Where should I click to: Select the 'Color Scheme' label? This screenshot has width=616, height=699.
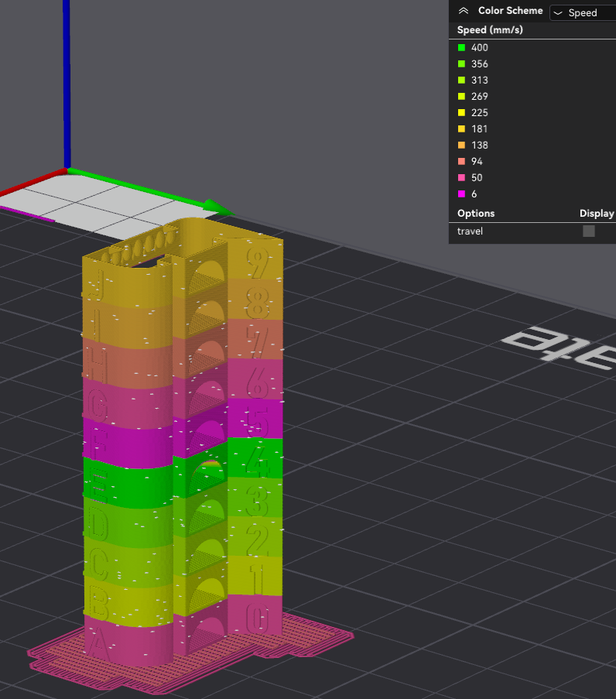pos(510,11)
